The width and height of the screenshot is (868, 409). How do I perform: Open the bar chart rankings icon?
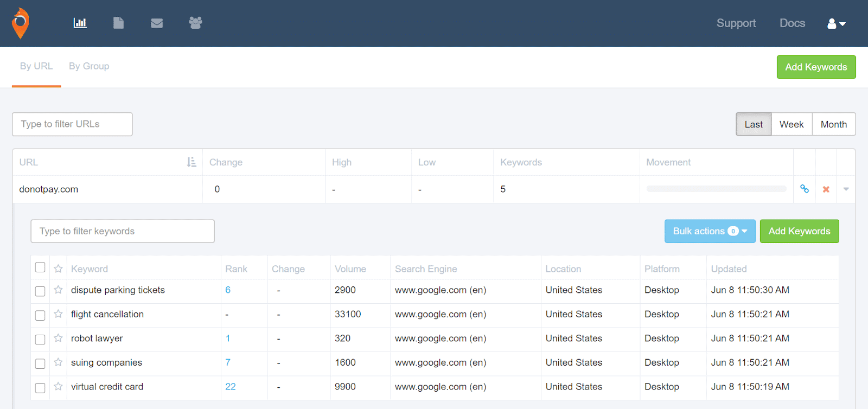pyautogui.click(x=80, y=23)
